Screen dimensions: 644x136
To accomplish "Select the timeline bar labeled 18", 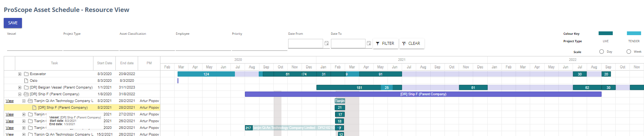I will pos(339,121).
